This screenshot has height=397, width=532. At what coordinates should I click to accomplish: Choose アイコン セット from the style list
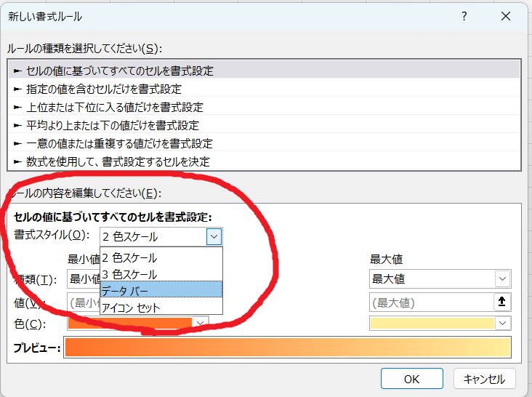coord(131,308)
